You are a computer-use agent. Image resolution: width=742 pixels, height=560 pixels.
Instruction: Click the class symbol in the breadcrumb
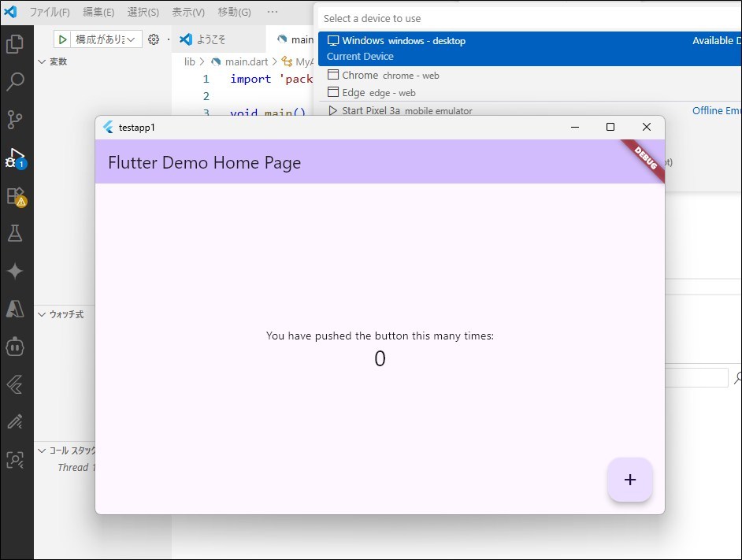point(297,61)
